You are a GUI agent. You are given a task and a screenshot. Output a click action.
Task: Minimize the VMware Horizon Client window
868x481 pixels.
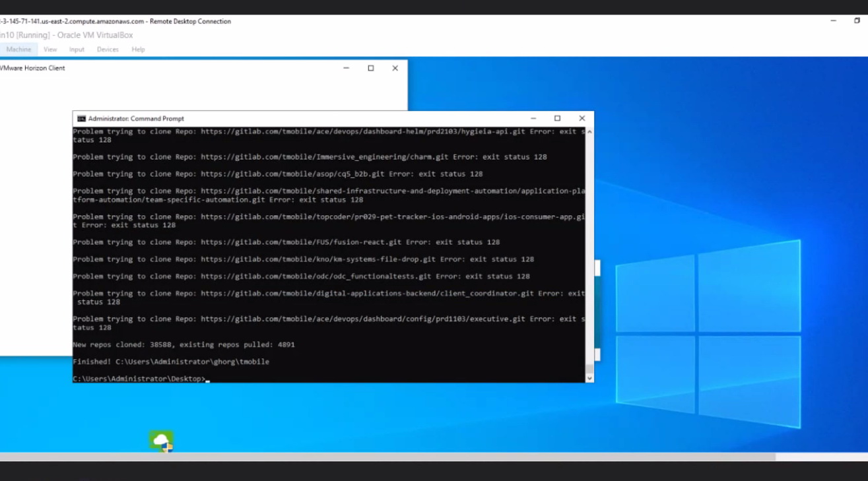point(346,68)
